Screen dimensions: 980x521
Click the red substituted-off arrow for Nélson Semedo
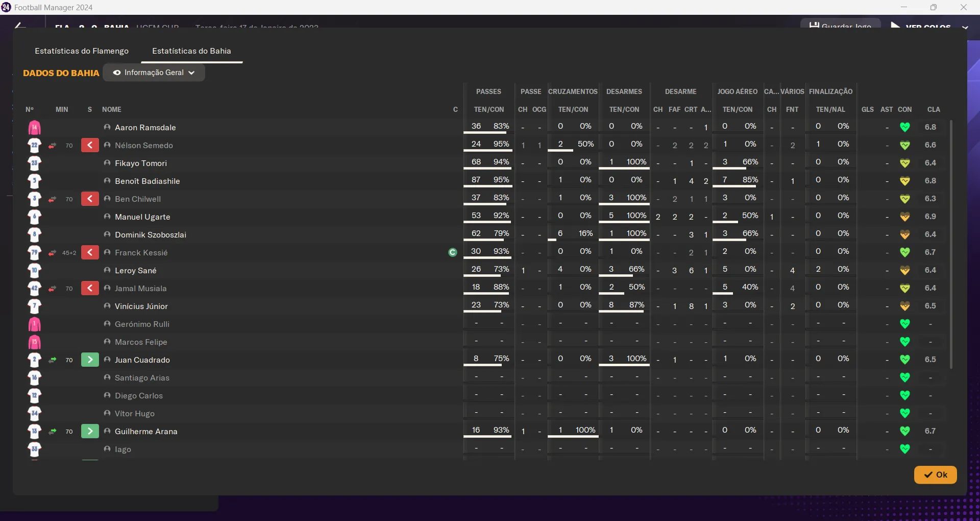(x=90, y=146)
